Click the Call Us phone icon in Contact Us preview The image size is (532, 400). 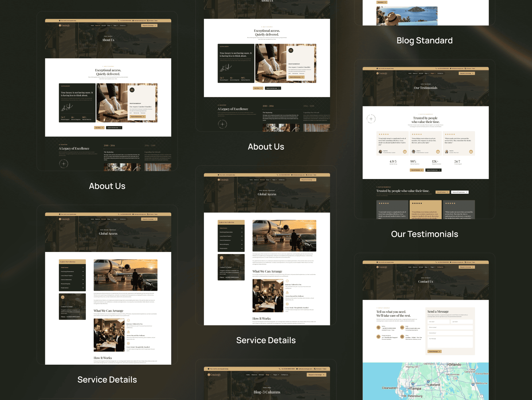[378, 328]
